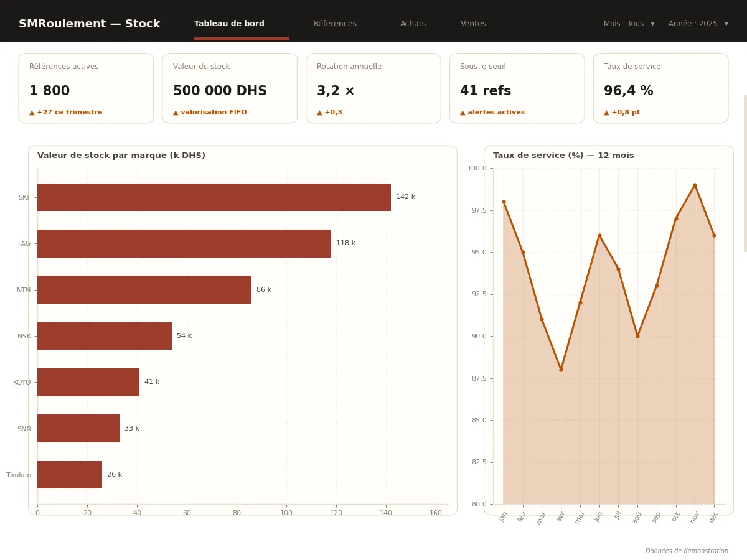Open the Année : 2025 dropdown

point(698,24)
